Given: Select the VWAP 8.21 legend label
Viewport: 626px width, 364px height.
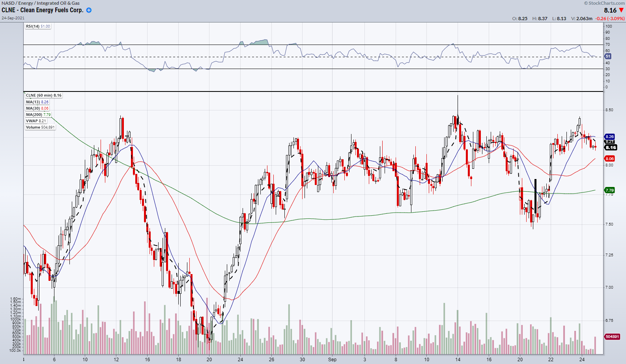Looking at the screenshot, I should (x=36, y=121).
